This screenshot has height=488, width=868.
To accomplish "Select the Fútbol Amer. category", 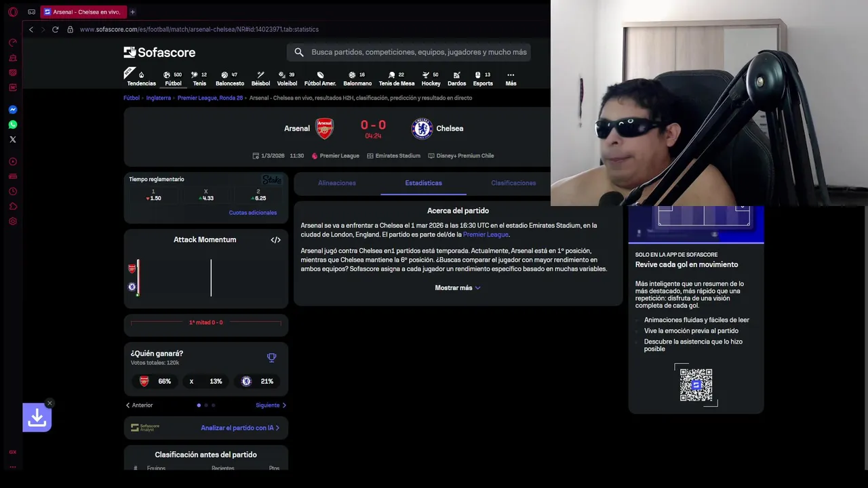I will [320, 79].
